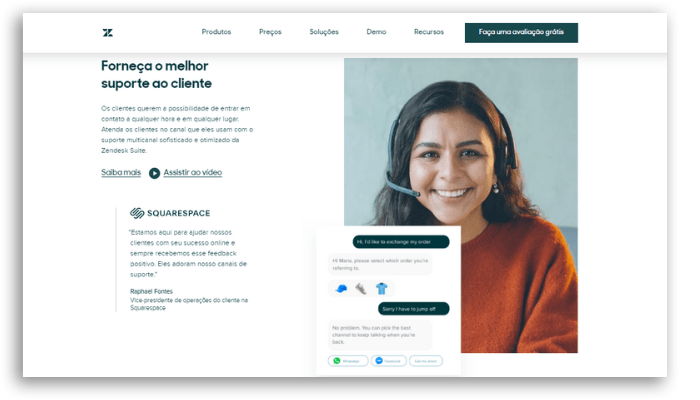Tap the Call me direct button

tap(426, 361)
